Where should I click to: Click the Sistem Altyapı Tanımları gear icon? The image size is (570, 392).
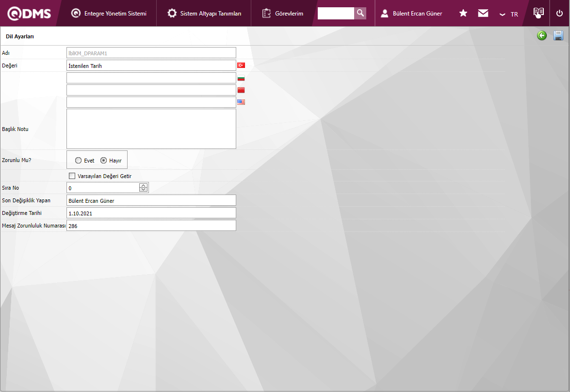[172, 13]
